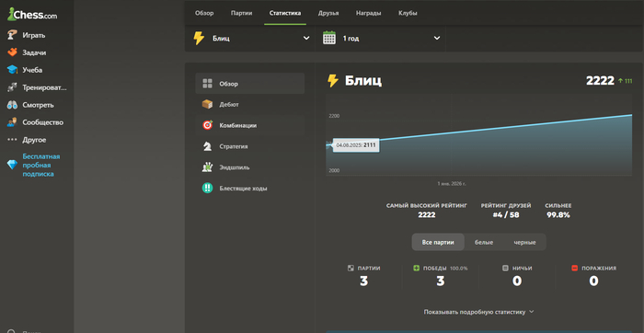Click lightning bolt icon in Блиц selector
Viewport: 644px width, 333px height.
[199, 39]
